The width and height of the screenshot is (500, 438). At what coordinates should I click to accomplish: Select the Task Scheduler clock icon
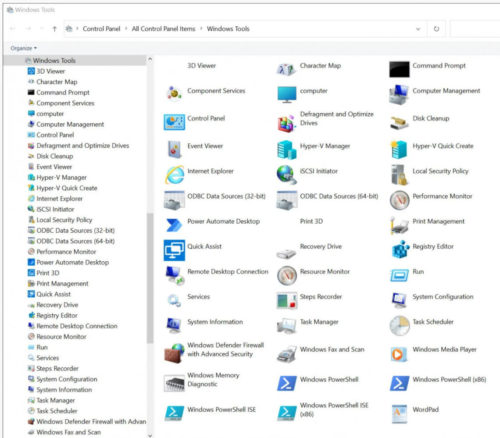pos(399,325)
